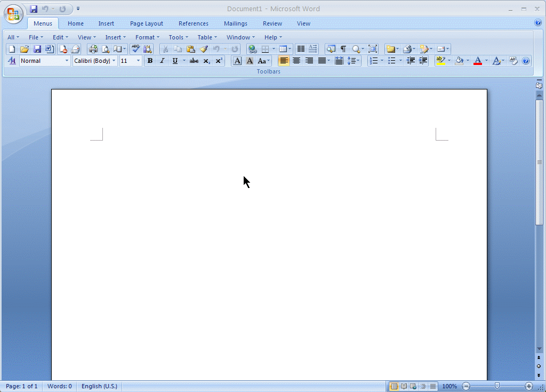Click the Paste clipboard icon

pos(190,49)
